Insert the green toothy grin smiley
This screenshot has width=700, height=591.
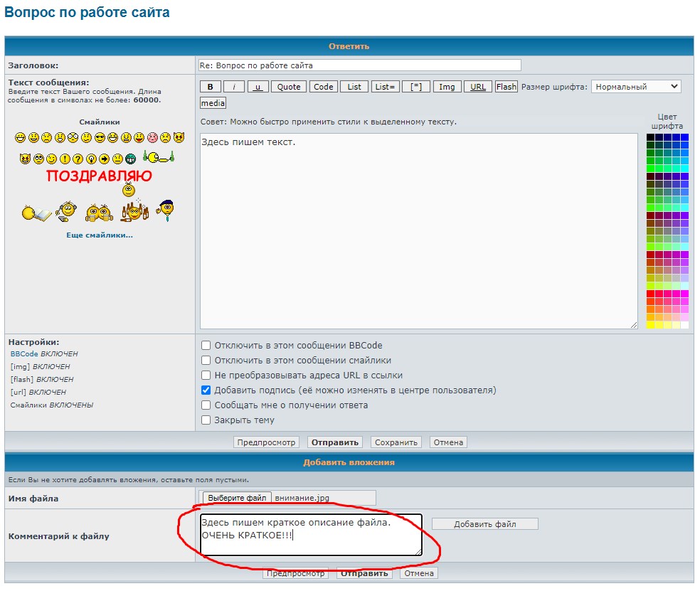click(x=129, y=159)
